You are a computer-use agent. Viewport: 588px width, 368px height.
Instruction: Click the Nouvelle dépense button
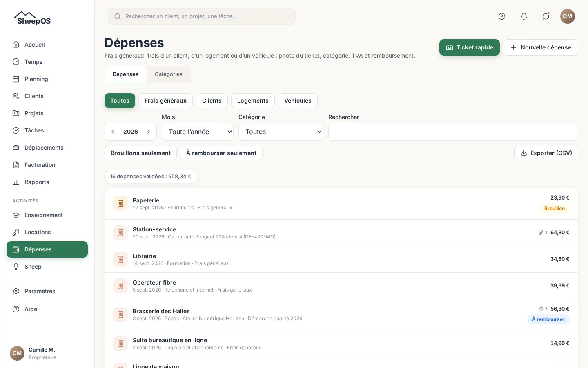tap(541, 47)
